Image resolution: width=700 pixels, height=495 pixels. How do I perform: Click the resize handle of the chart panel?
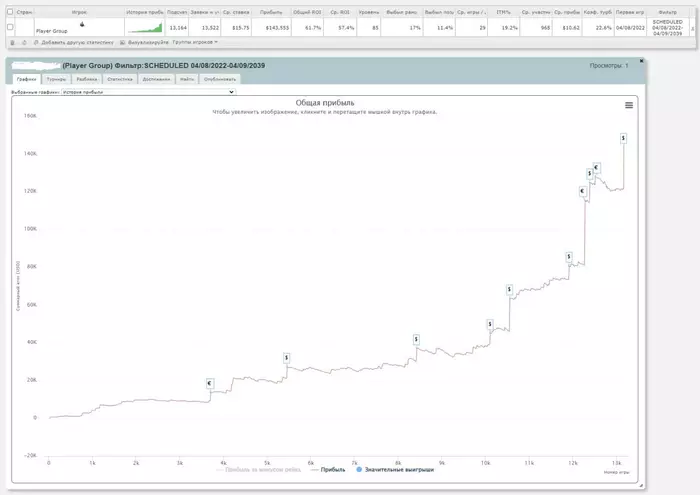tap(641, 485)
